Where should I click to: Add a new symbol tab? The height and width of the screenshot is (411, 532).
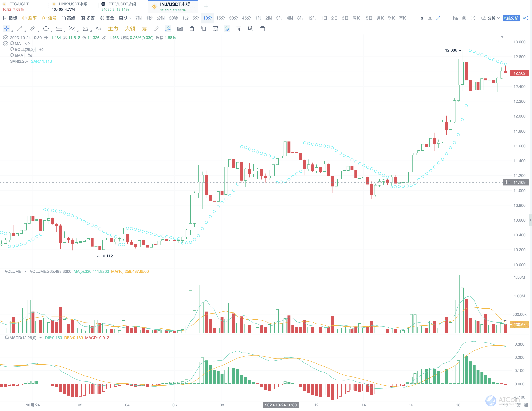point(206,6)
